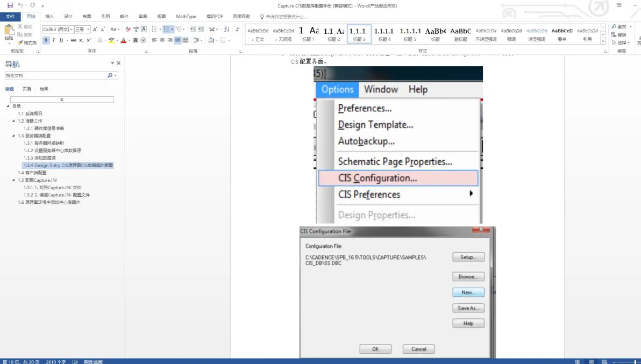Center the paragraph text

coord(162,40)
